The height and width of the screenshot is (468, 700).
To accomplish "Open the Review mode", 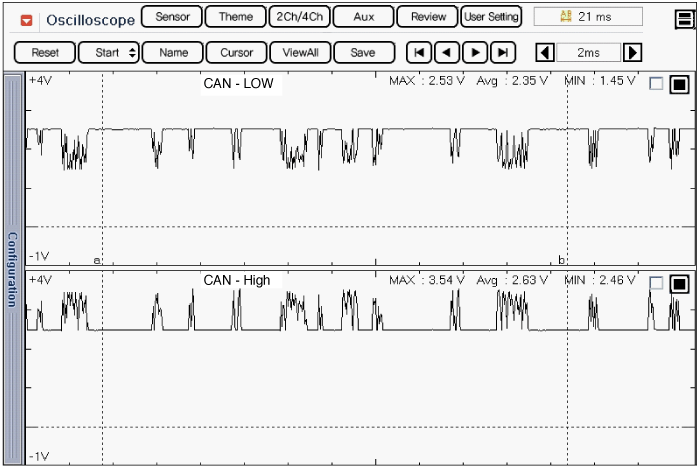I will click(x=428, y=17).
